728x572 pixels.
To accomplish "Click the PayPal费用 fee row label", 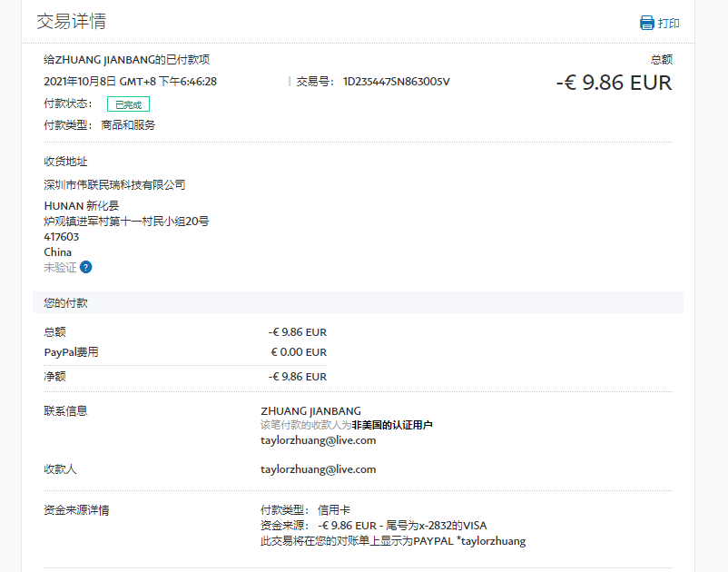I will point(71,352).
